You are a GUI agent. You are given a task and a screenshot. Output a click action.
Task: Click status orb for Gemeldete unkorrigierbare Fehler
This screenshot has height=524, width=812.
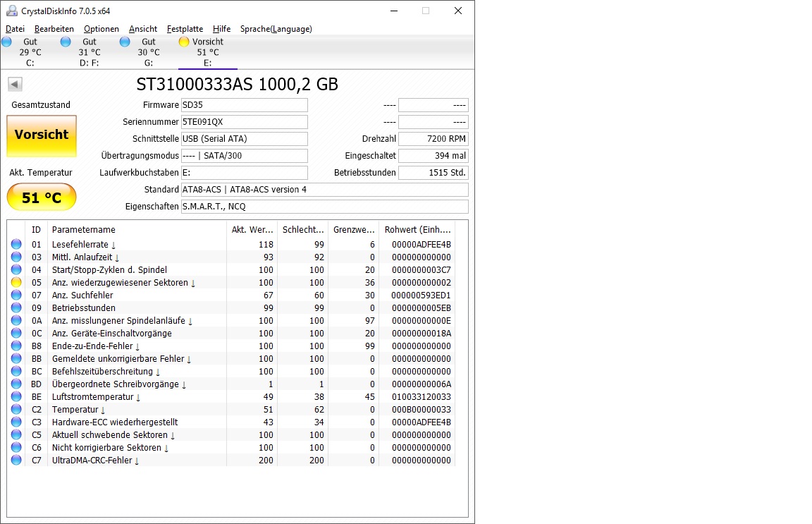click(x=17, y=359)
